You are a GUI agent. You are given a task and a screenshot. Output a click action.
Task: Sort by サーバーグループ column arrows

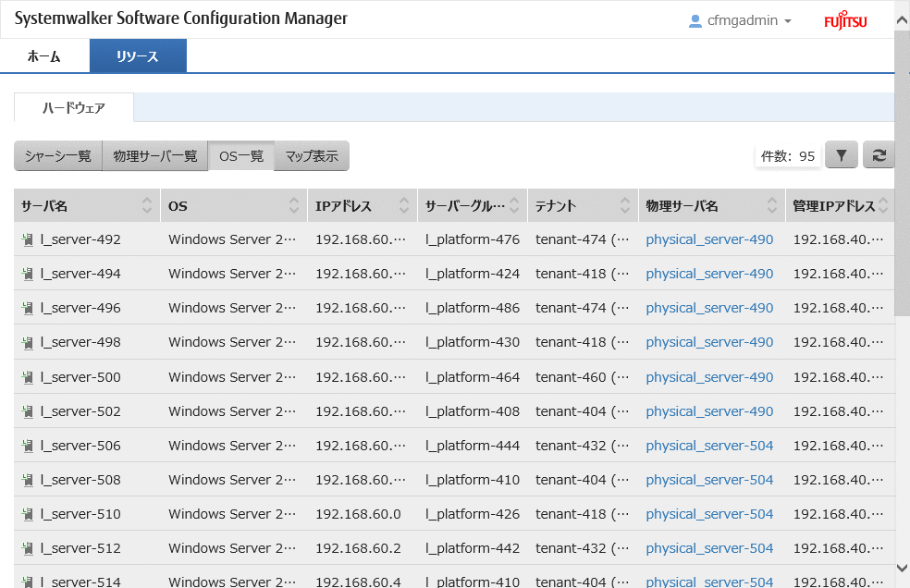pyautogui.click(x=514, y=205)
